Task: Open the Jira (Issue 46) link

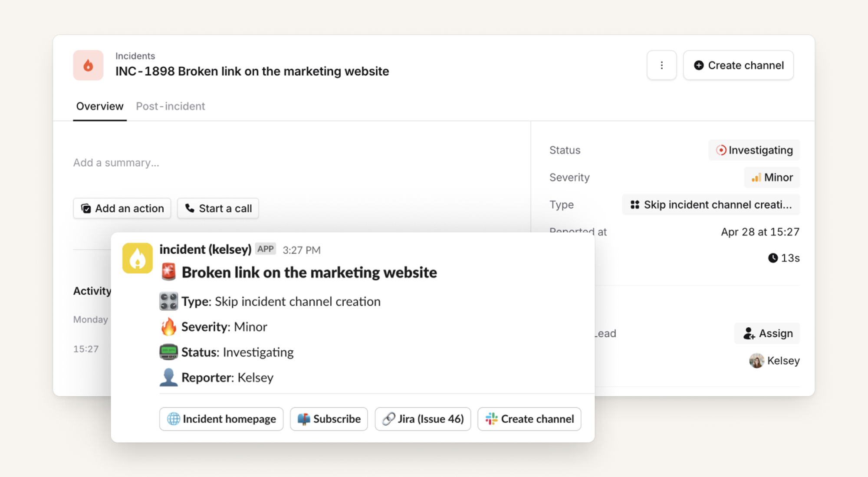Action: (x=423, y=419)
